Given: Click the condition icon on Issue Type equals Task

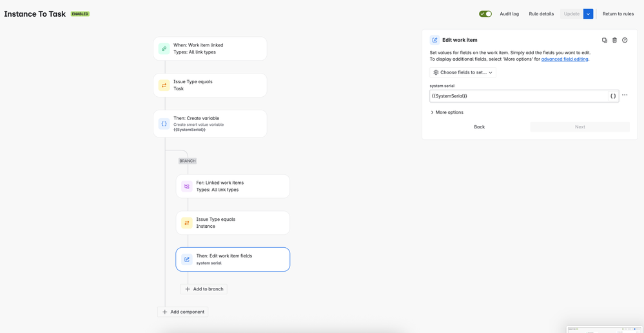Looking at the screenshot, I should (164, 85).
